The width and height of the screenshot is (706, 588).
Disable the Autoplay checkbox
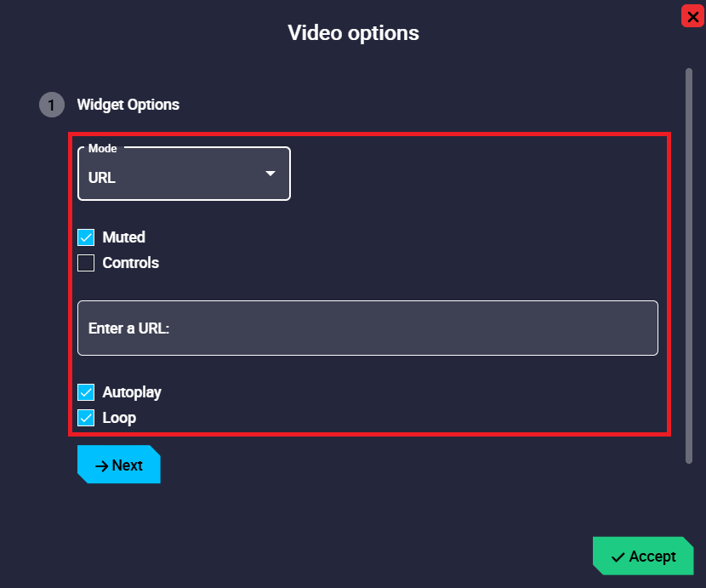pyautogui.click(x=86, y=392)
